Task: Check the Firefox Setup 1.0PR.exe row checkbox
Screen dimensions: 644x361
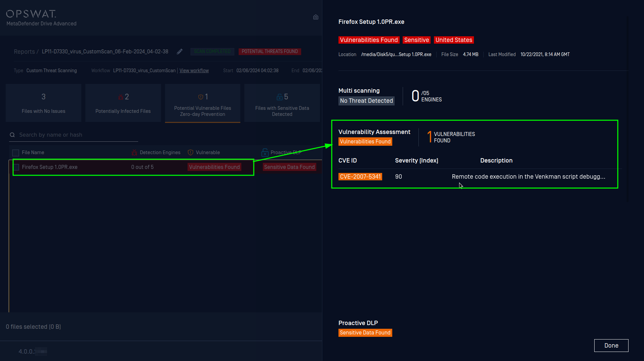Action: [16, 167]
